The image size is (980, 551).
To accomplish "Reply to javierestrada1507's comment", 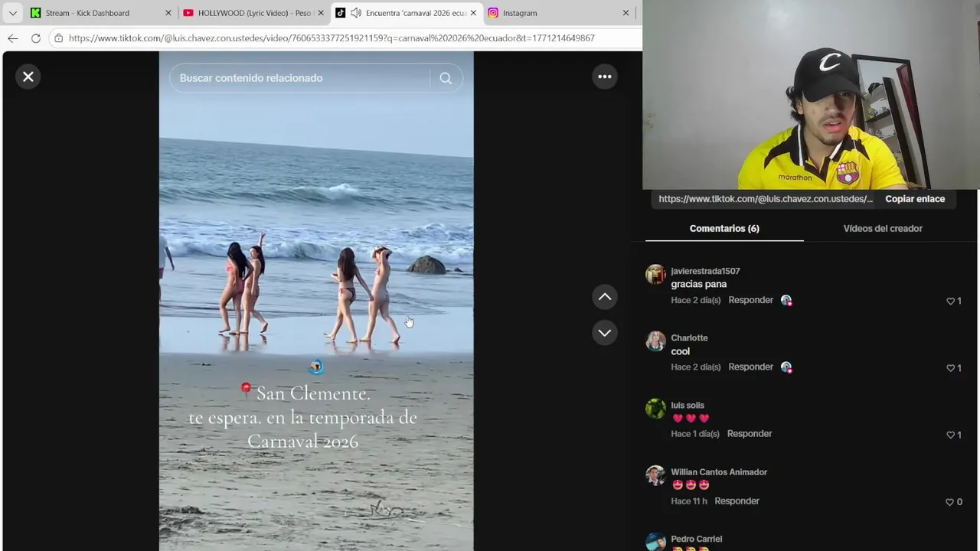I will 750,300.
